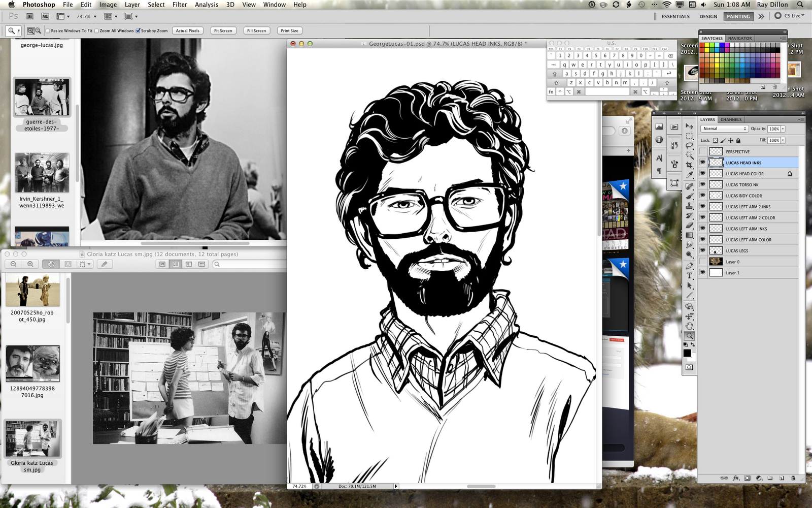Click the Print Size button
The height and width of the screenshot is (508, 812).
click(x=290, y=31)
